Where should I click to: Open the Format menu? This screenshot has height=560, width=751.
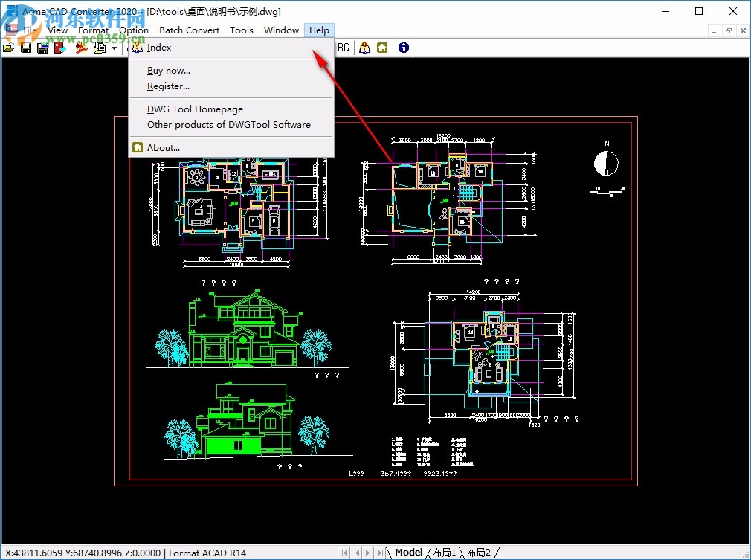coord(94,30)
